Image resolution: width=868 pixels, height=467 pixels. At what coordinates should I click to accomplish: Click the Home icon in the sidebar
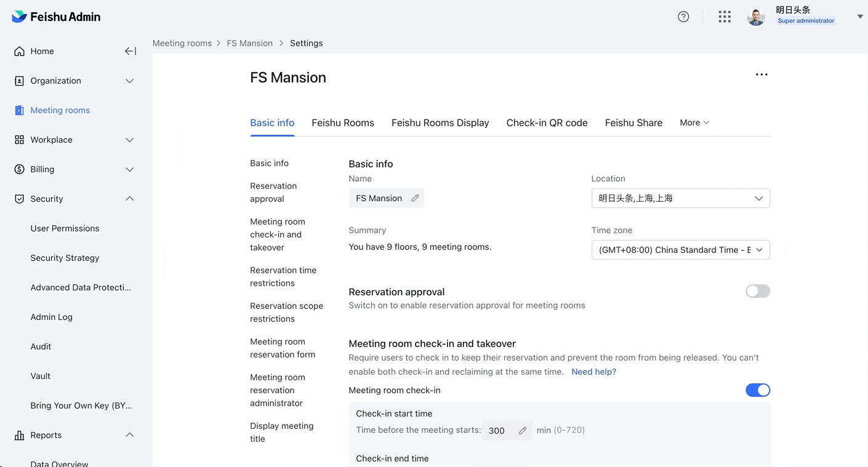(x=18, y=51)
